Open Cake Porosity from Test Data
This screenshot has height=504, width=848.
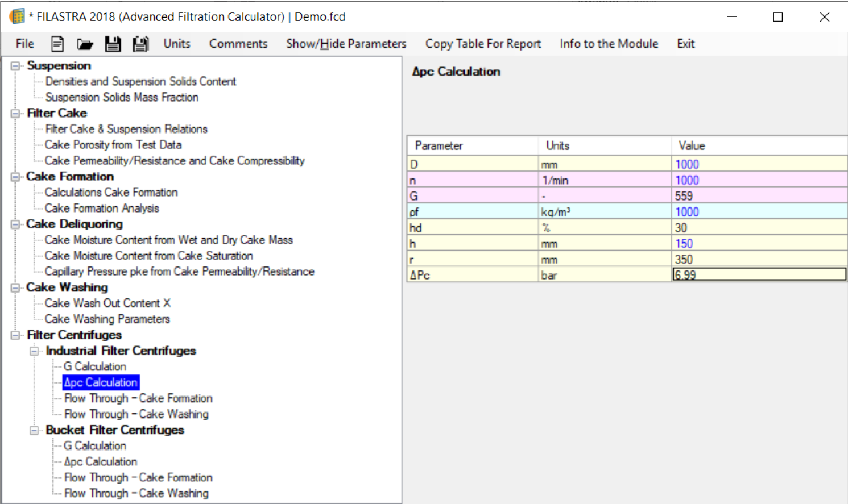pyautogui.click(x=113, y=145)
